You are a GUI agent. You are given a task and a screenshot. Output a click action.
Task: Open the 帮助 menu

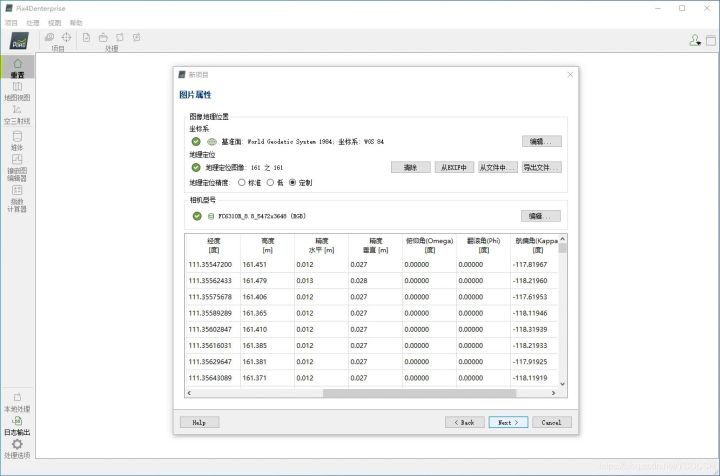[x=77, y=21]
